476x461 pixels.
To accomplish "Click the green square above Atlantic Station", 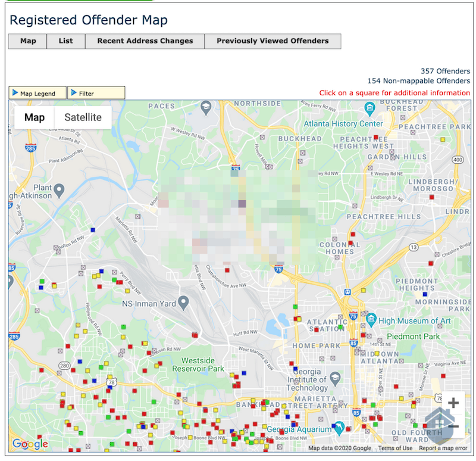I will coord(295,307).
